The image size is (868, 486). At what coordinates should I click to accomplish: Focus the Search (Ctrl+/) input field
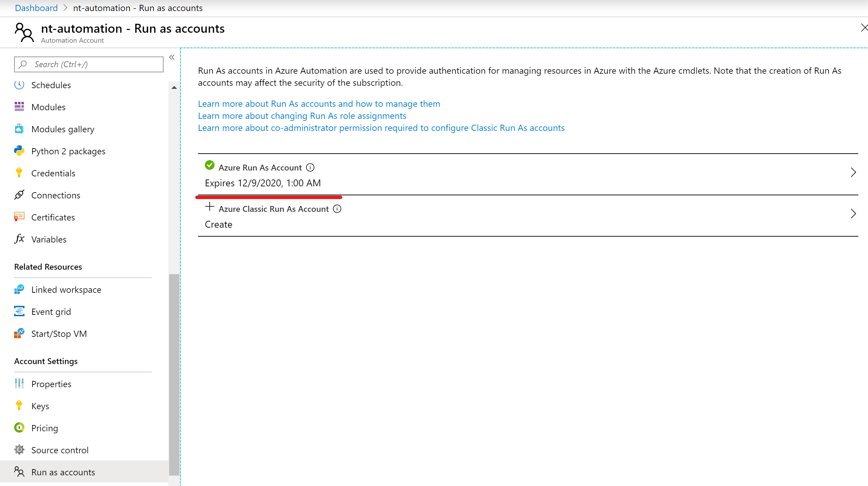[x=89, y=64]
